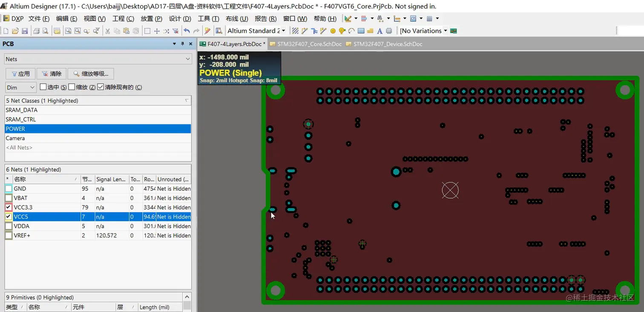Click the variants icon right of No Variations

454,31
